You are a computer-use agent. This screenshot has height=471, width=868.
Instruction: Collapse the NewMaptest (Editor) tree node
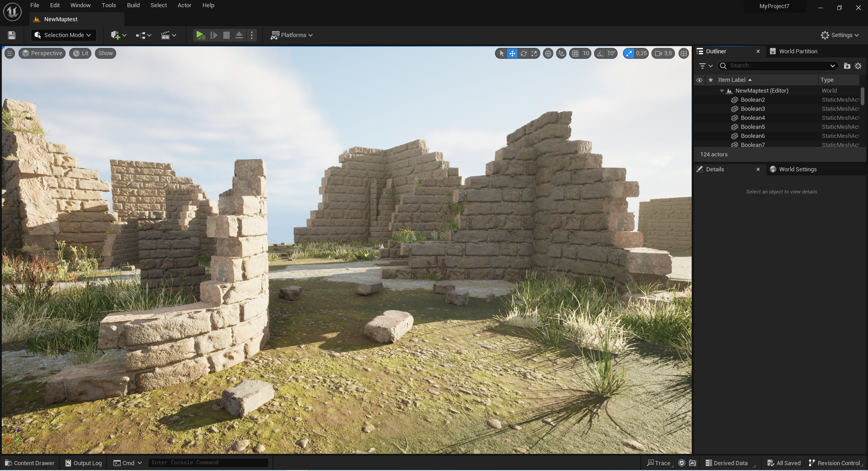[722, 91]
